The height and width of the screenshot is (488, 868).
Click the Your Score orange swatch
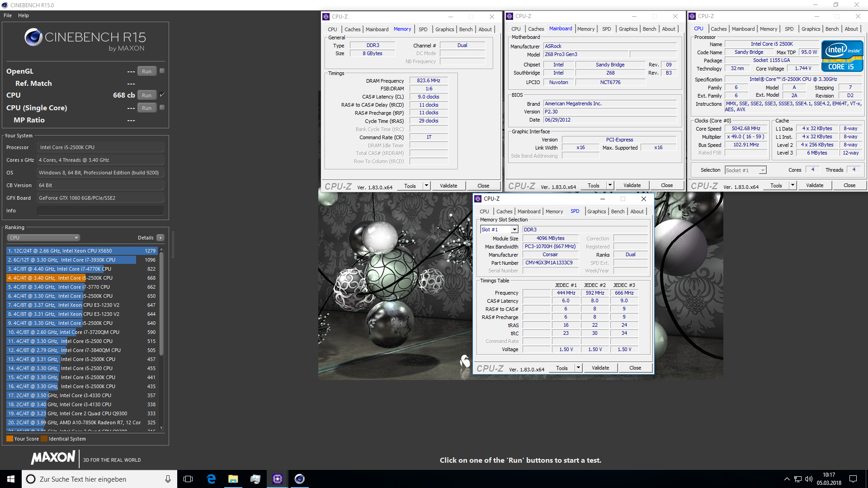coord(9,439)
